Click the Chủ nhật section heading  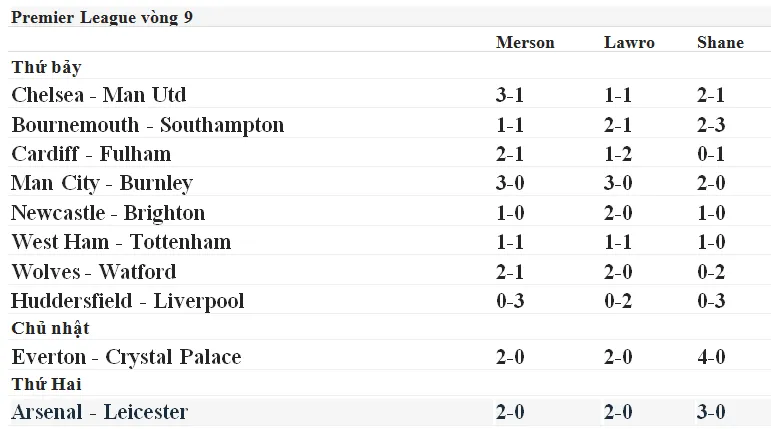pos(50,329)
